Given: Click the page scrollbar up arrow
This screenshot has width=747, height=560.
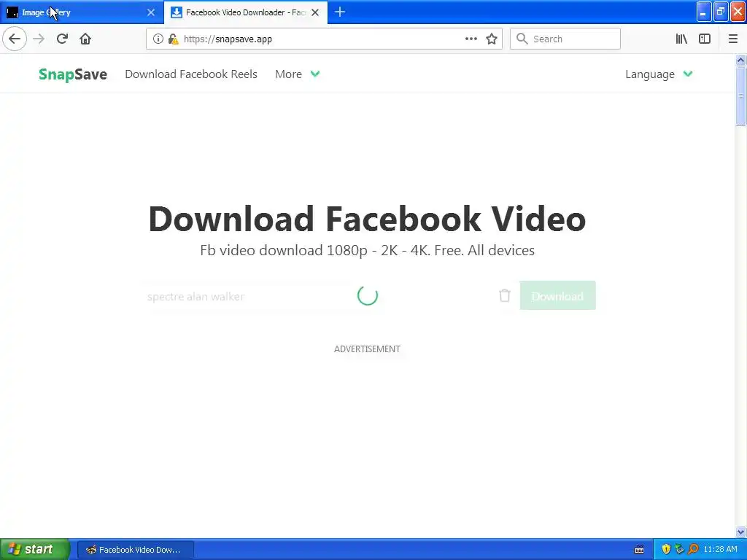Looking at the screenshot, I should pyautogui.click(x=740, y=60).
